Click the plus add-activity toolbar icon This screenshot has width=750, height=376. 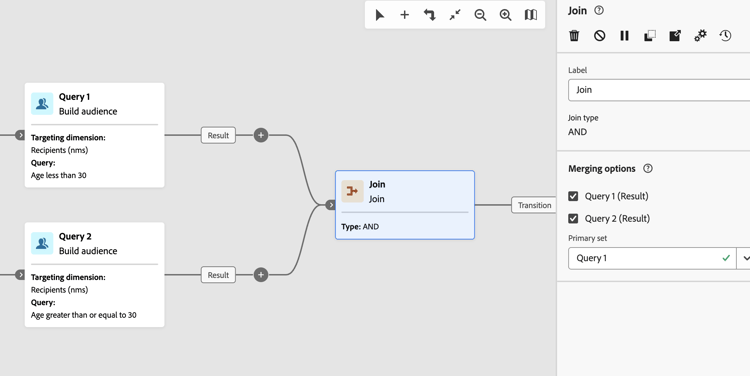(405, 15)
